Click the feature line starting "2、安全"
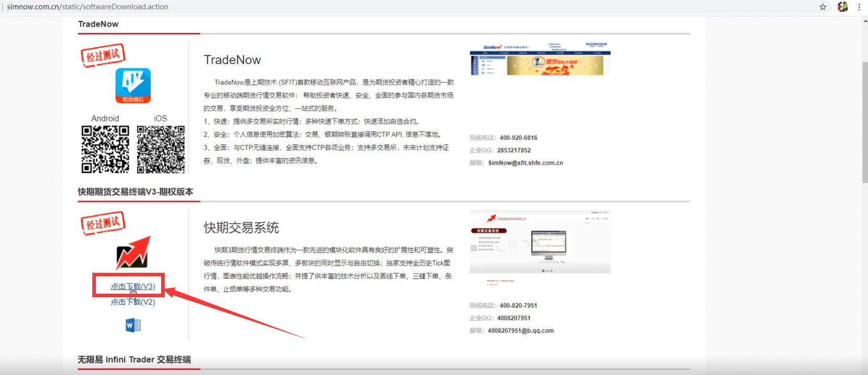868x375 pixels. point(323,135)
